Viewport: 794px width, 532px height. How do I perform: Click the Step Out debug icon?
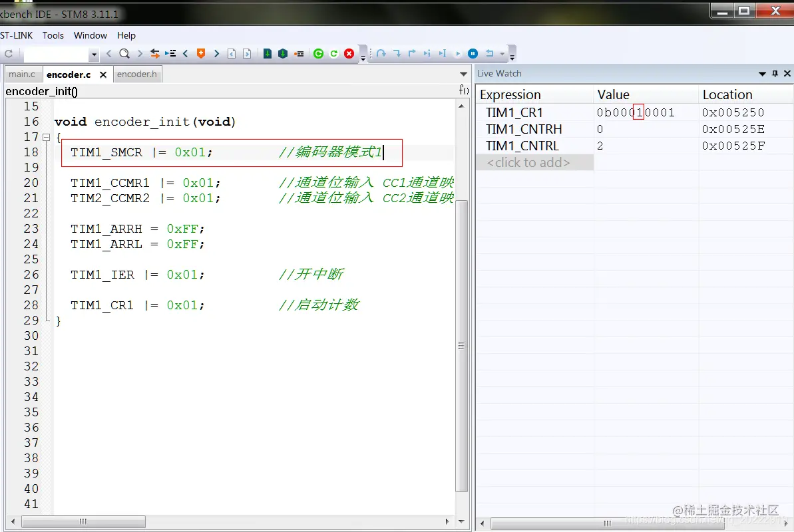(412, 54)
